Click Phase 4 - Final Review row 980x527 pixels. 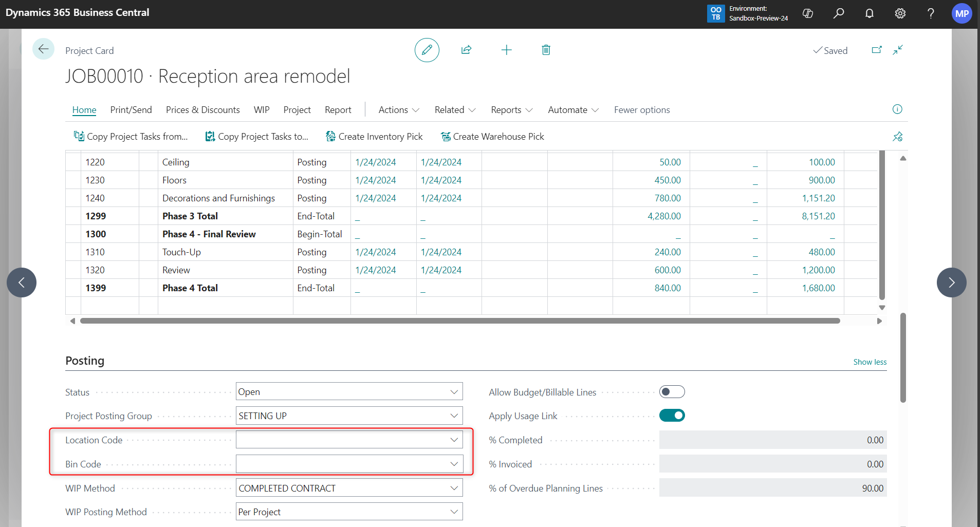471,234
